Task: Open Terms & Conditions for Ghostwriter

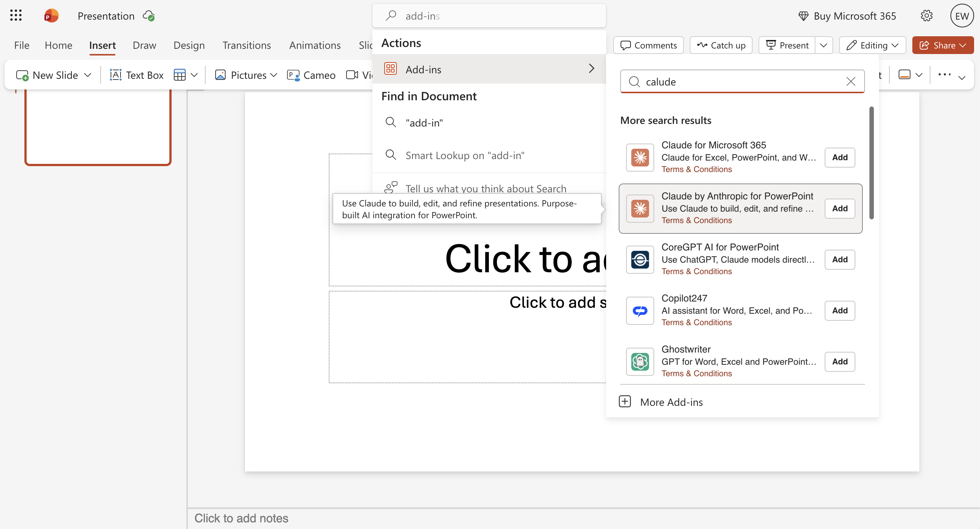Action: 696,373
